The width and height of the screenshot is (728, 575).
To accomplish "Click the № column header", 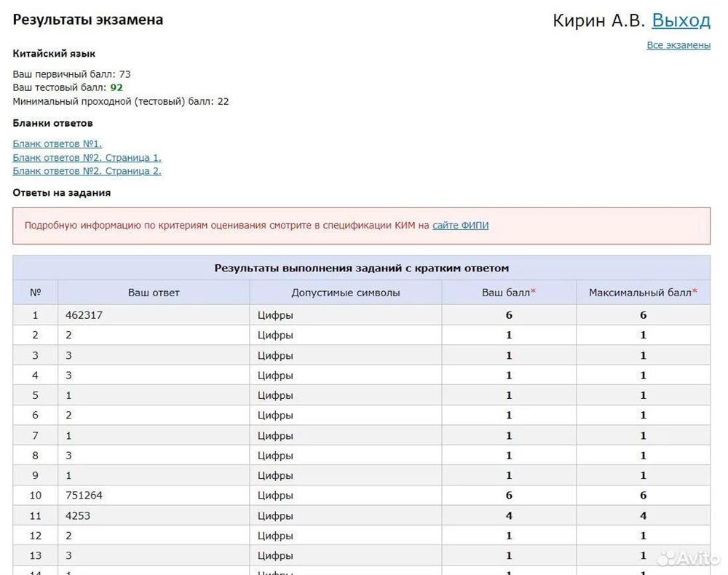I will point(35,293).
